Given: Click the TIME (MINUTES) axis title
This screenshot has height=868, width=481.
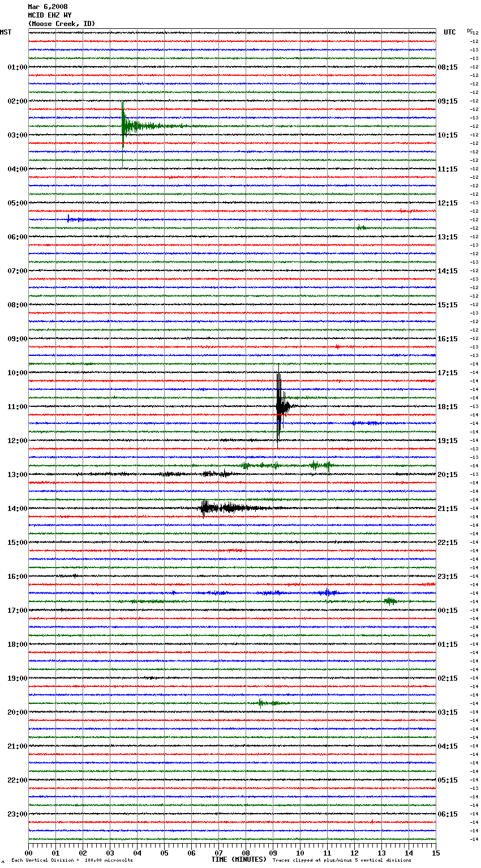Looking at the screenshot, I should pyautogui.click(x=238, y=860).
